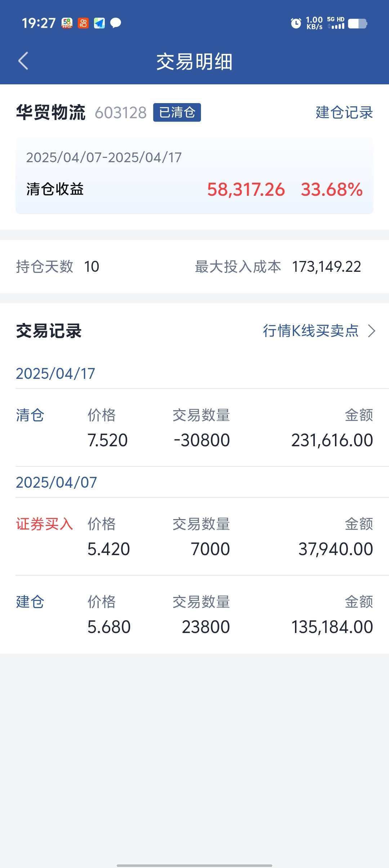Screen dimensions: 389x868
Task: Select the 建仓 transaction row
Action: coord(194,615)
